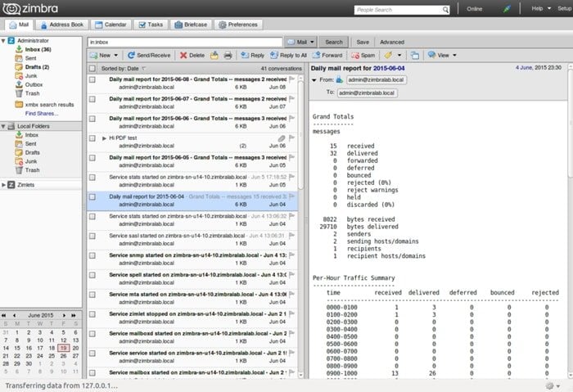
Task: Click the Delete toolbar button
Action: [x=192, y=55]
